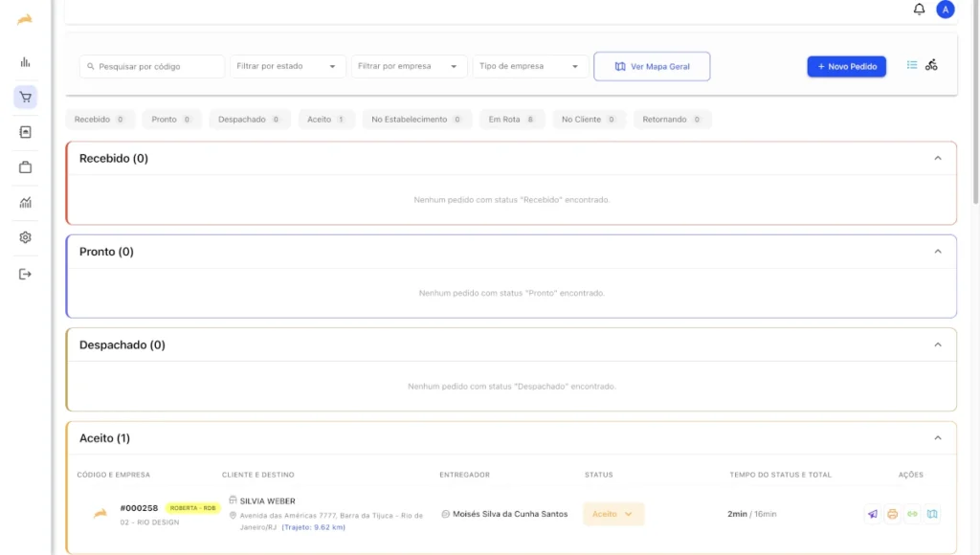Open the bar chart dashboard sidebar icon
Viewport: 980px width, 555px height.
click(x=25, y=62)
